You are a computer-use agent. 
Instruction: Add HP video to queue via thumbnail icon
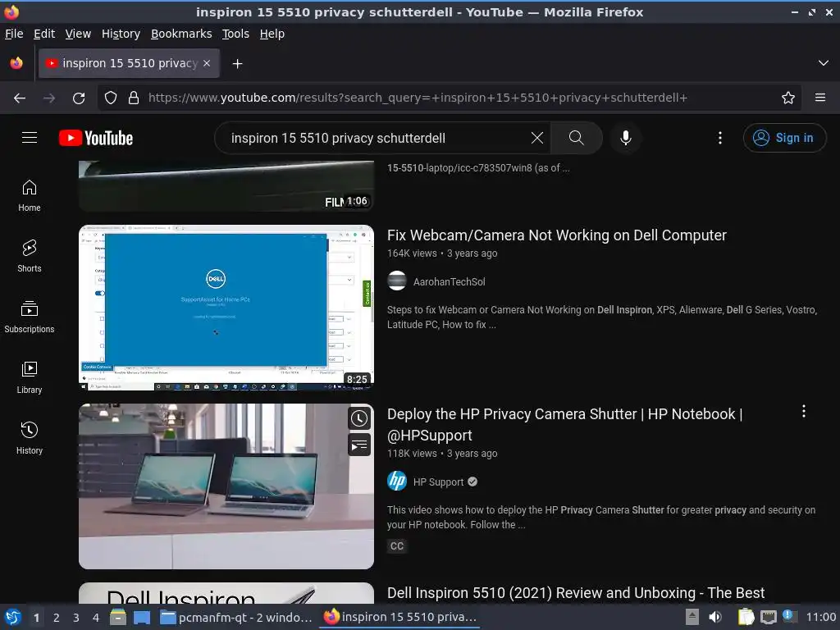coord(359,445)
